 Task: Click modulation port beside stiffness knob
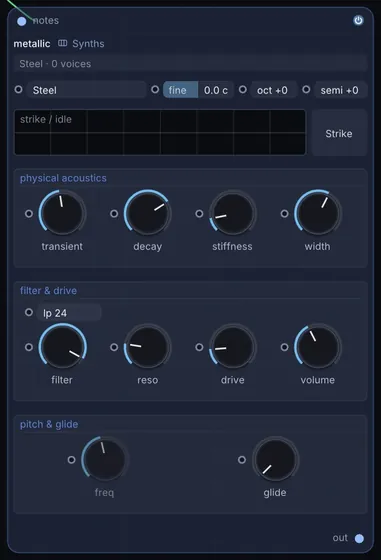(199, 214)
